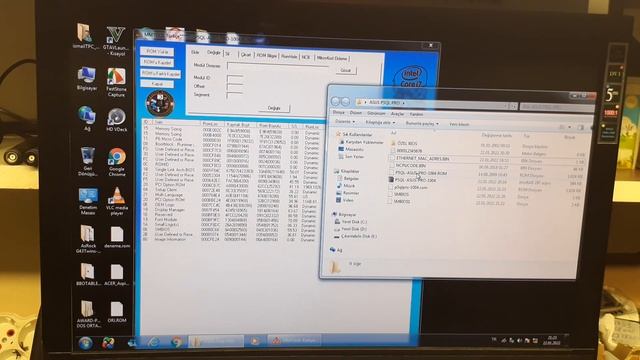Select Ağ in the Explorer navigation pane
Image resolution: width=640 pixels, height=360 pixels.
[x=336, y=249]
